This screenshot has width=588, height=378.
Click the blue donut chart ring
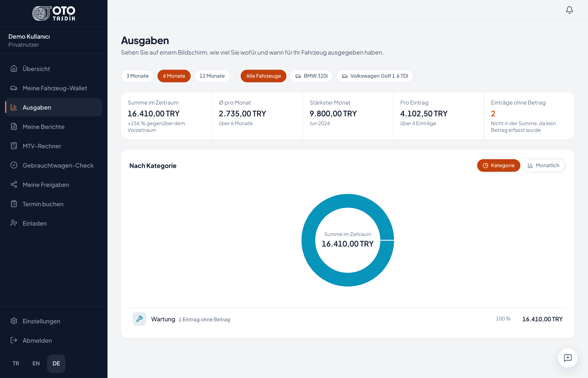(x=308, y=240)
